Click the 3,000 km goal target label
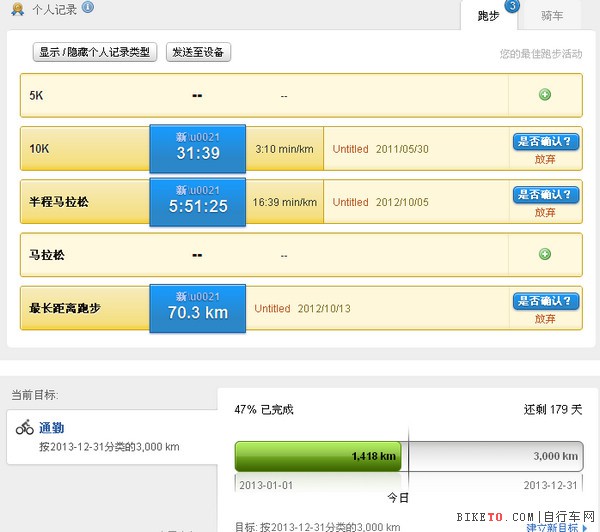 click(x=556, y=456)
